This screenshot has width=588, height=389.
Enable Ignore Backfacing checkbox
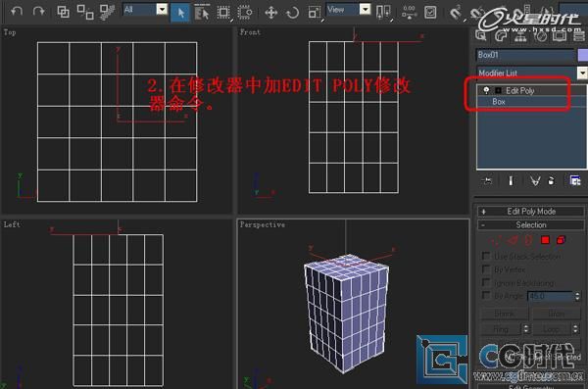[x=486, y=282]
